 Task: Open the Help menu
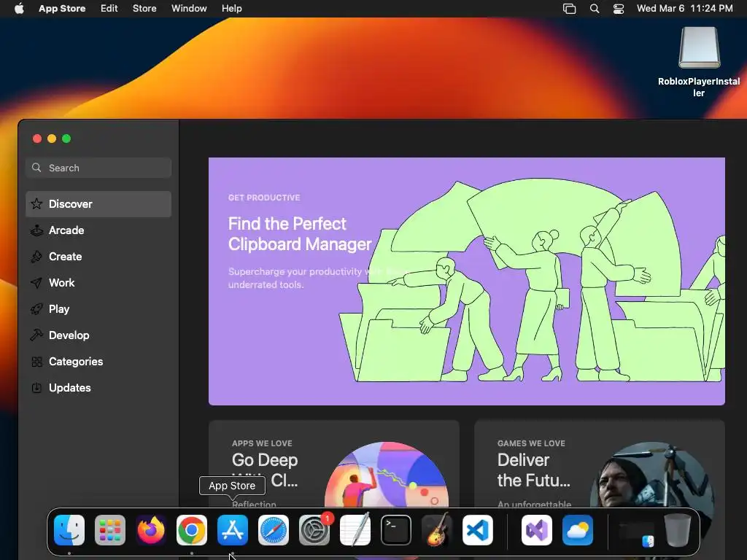click(x=231, y=9)
